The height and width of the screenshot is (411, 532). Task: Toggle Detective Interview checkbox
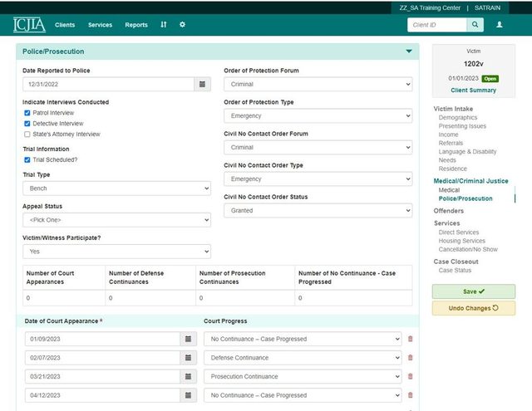pos(27,124)
